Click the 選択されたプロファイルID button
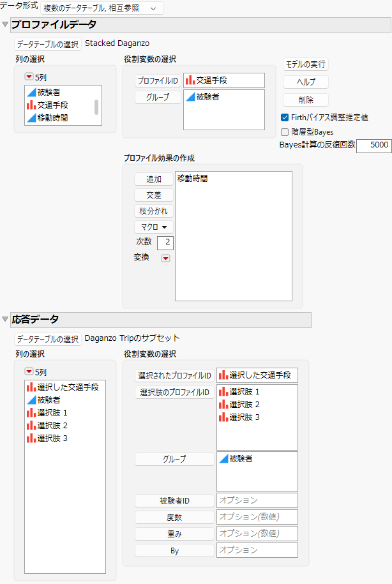The height and width of the screenshot is (584, 392). tap(174, 376)
